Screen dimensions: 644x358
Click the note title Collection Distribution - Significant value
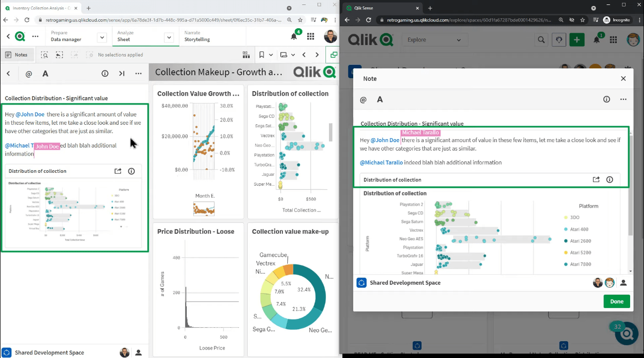coord(56,98)
